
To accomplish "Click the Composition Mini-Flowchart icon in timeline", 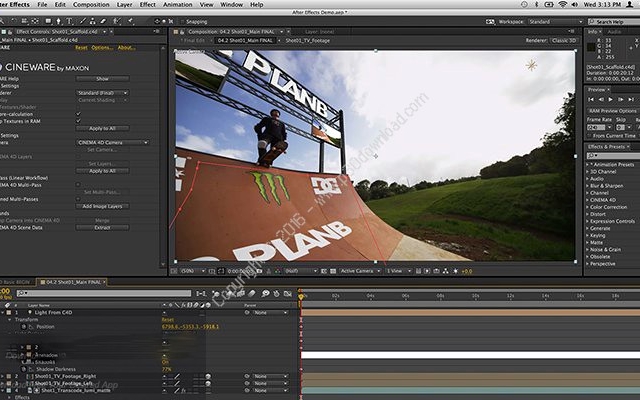I will tap(201, 293).
